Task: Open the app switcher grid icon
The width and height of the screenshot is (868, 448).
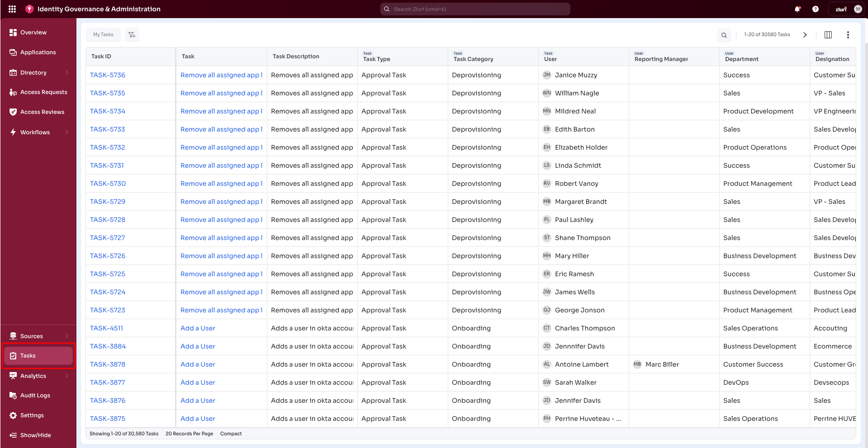Action: (x=11, y=9)
